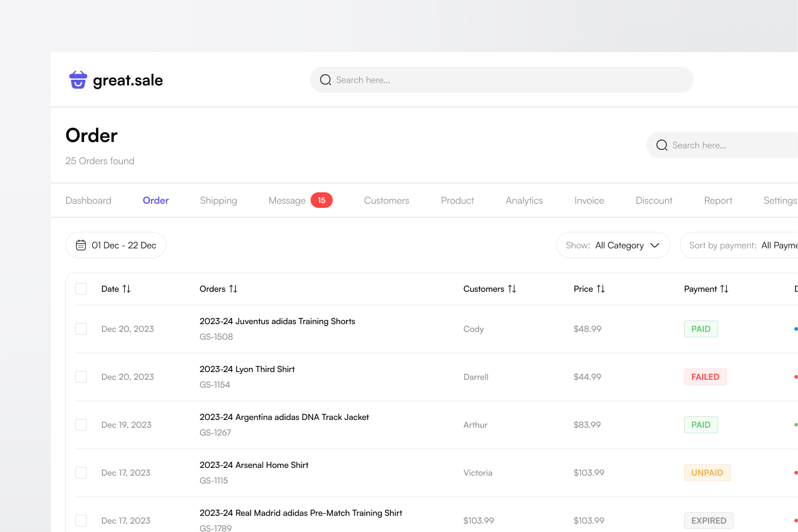
Task: Click the magnifier icon in Order search field
Action: (x=662, y=145)
